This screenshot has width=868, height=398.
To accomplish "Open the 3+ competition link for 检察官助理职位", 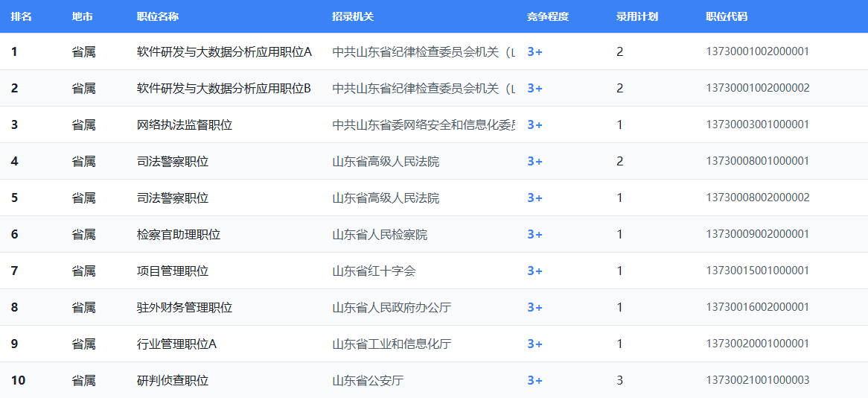I will [x=534, y=234].
